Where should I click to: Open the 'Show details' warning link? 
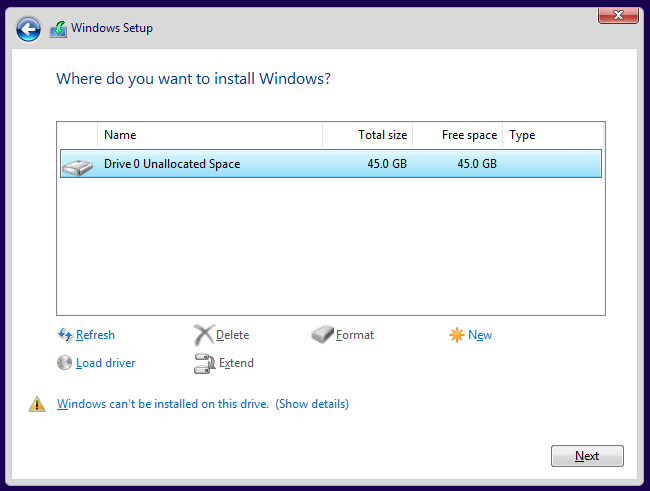tap(312, 404)
